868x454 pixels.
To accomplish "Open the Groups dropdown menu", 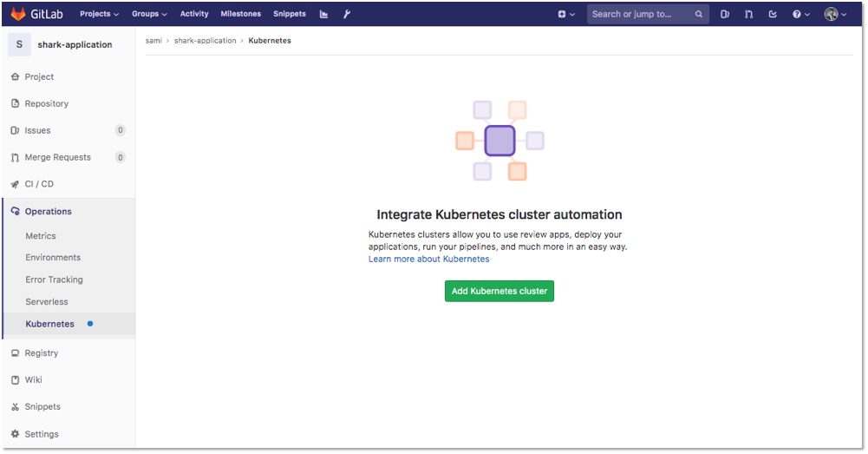I will (x=149, y=14).
